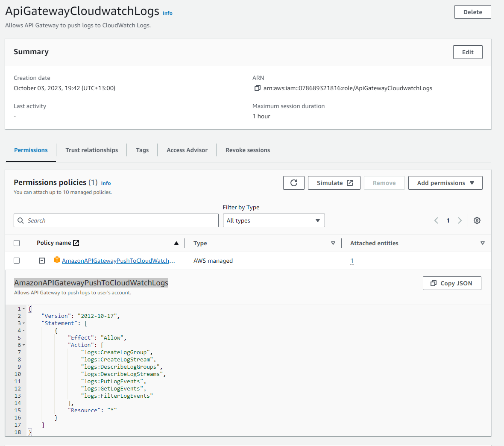Click the "logs:DescribeLogGroups" JSON line
Image resolution: width=504 pixels, height=446 pixels.
(x=122, y=367)
